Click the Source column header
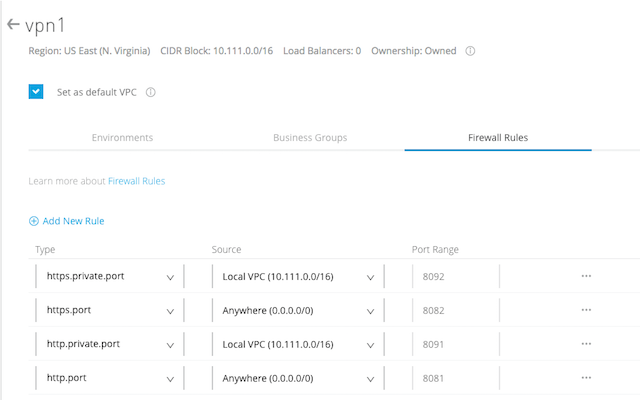The height and width of the screenshot is (400, 640). pos(226,249)
